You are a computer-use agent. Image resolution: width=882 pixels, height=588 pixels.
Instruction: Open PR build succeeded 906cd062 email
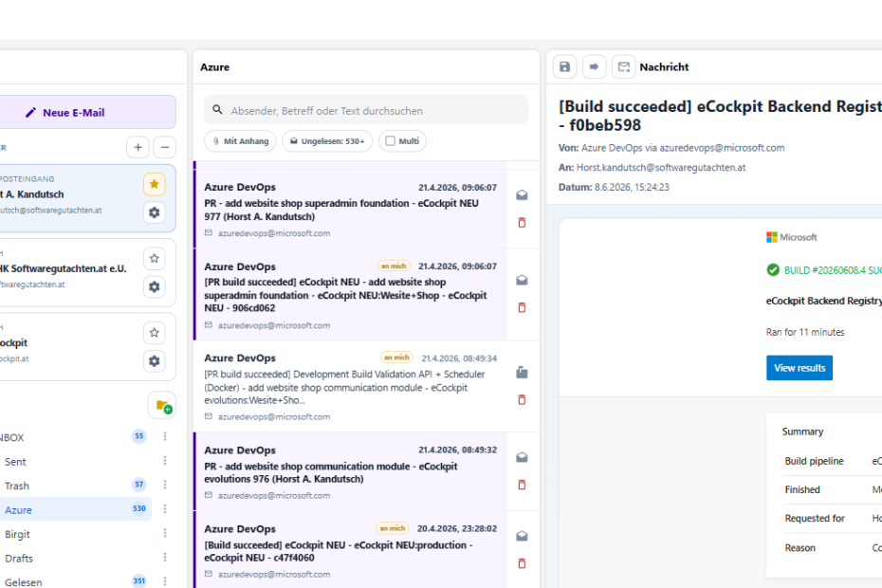click(350, 295)
